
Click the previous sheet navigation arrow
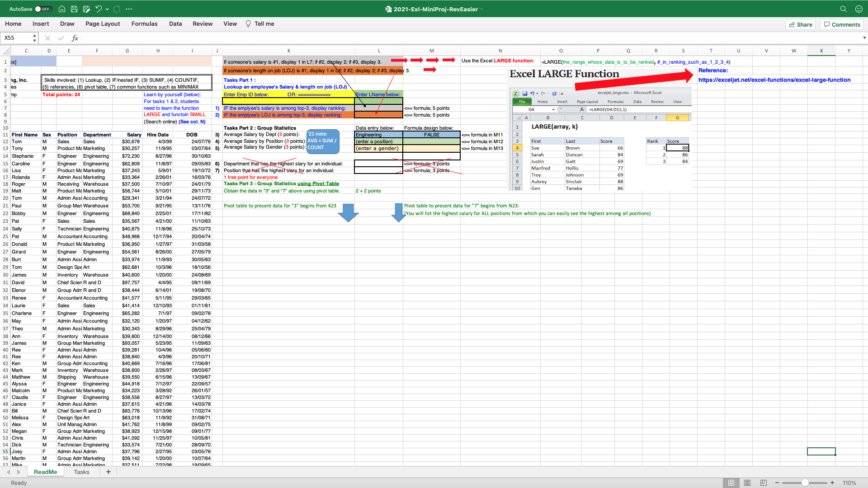[x=8, y=472]
